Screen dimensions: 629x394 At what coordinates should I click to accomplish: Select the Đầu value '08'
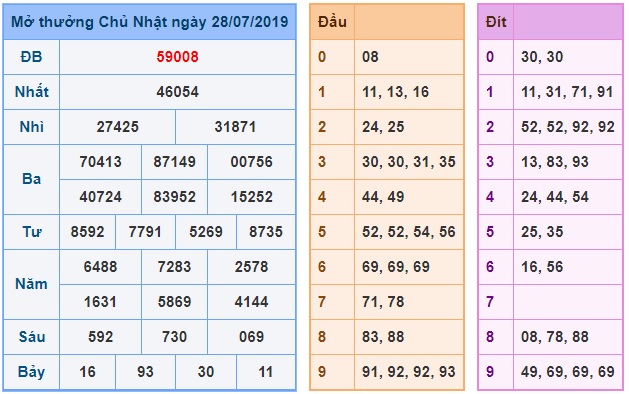point(370,57)
